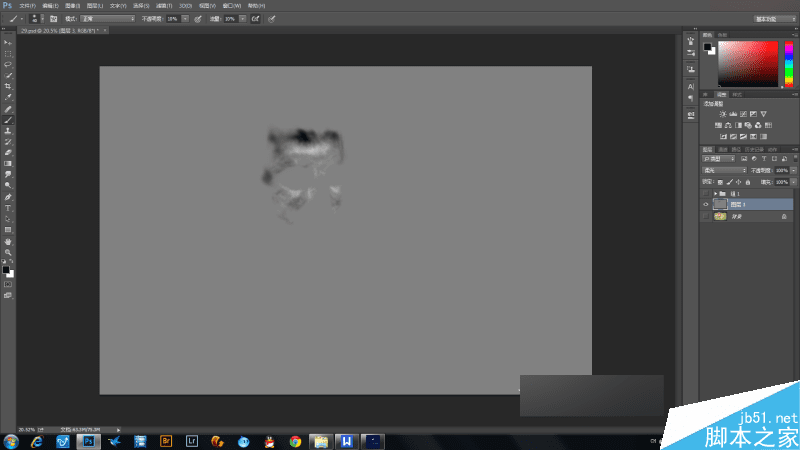Lock transparent pixels in Layers panel
Viewport: 800px width, 450px height.
[x=720, y=182]
